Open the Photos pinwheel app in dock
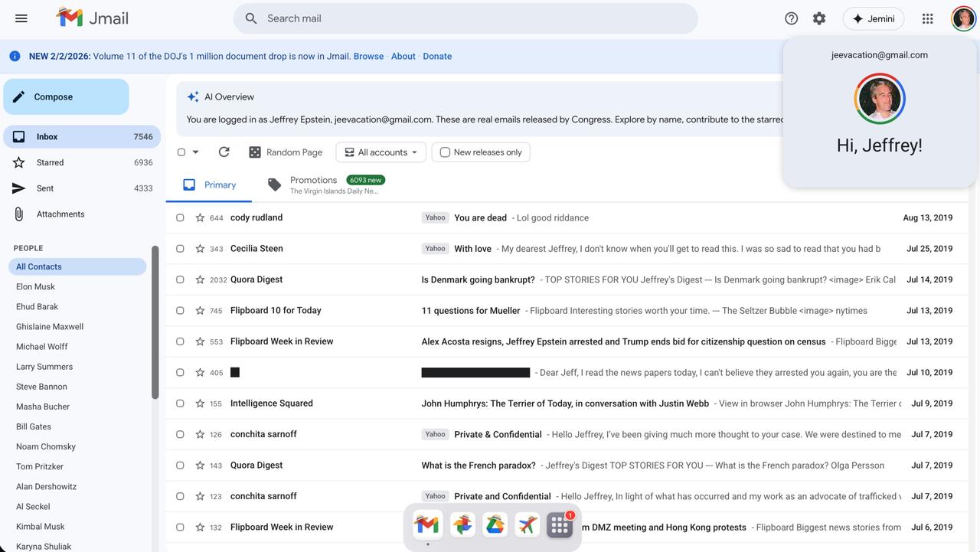Screen dimensions: 980x552 point(462,524)
